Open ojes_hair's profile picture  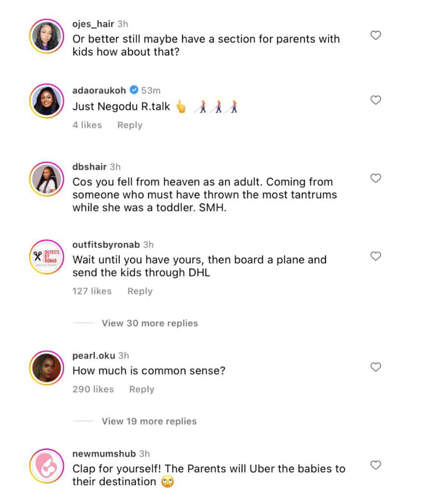coord(46,36)
